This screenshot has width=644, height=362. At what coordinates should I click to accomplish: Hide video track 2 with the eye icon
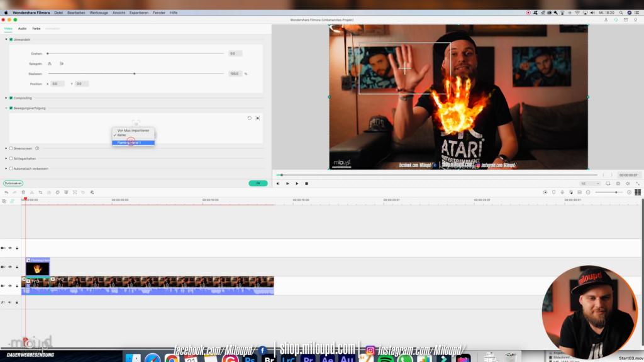[10, 266]
